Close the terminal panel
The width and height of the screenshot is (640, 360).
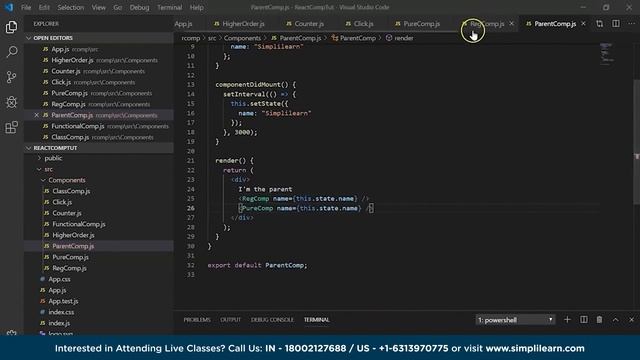coord(631,320)
